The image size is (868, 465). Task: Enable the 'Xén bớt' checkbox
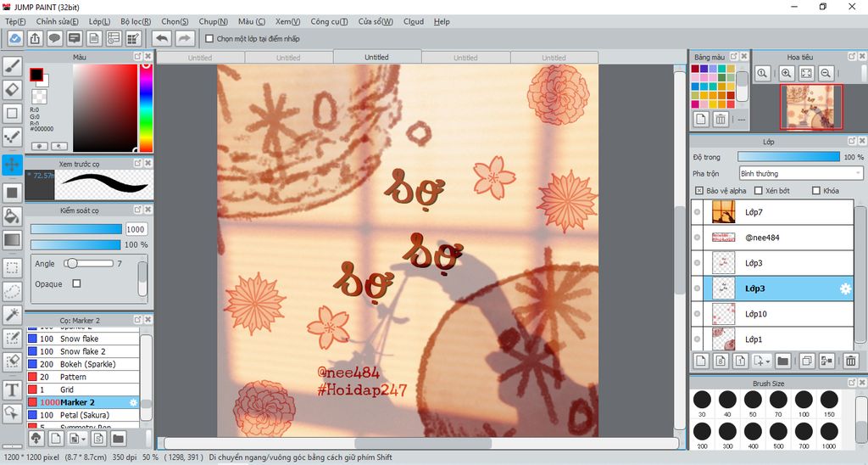(759, 191)
